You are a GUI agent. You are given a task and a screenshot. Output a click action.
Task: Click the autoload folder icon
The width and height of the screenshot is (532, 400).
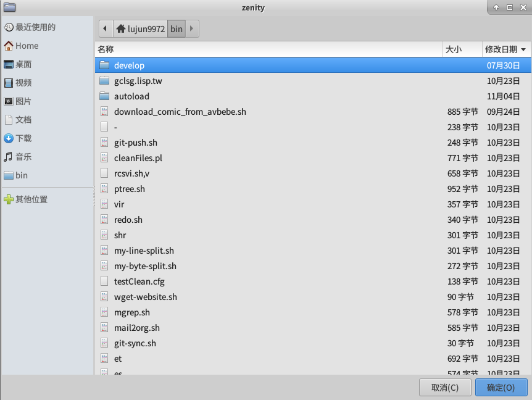[104, 96]
